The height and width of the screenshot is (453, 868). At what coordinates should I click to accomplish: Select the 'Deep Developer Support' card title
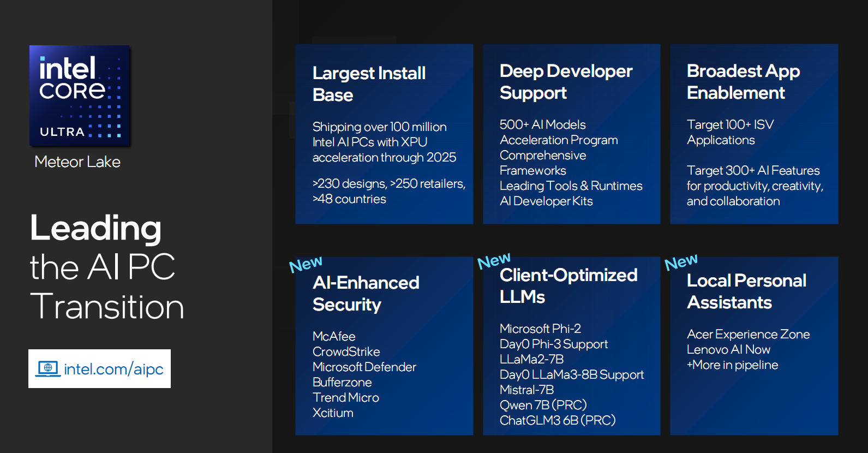pos(566,82)
